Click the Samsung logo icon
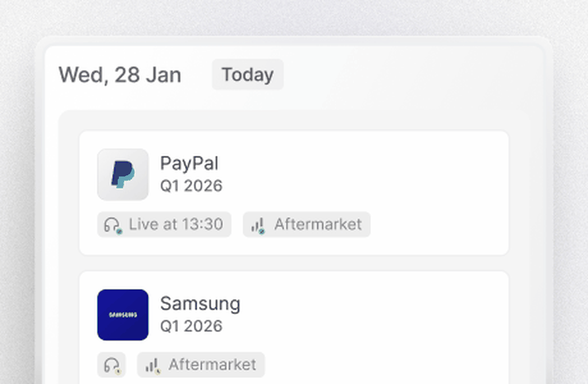The height and width of the screenshot is (384, 588). [x=123, y=314]
